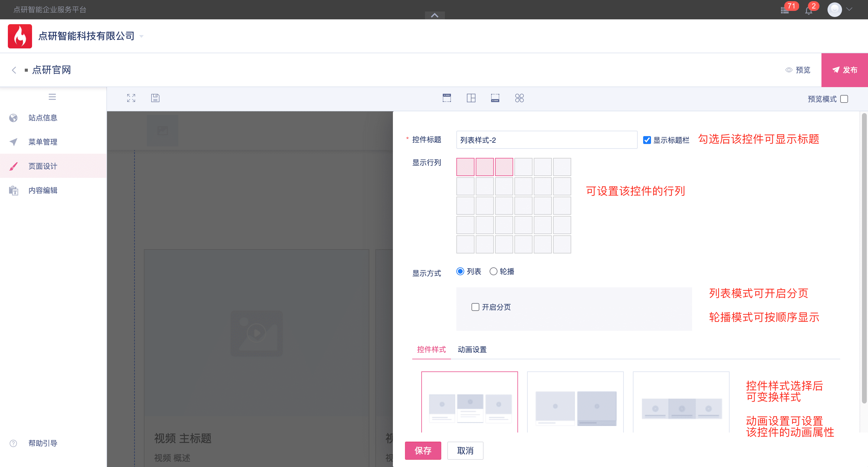Collapse the sidebar with the hamburger icon
Screen dimensions: 868x467
pos(52,97)
